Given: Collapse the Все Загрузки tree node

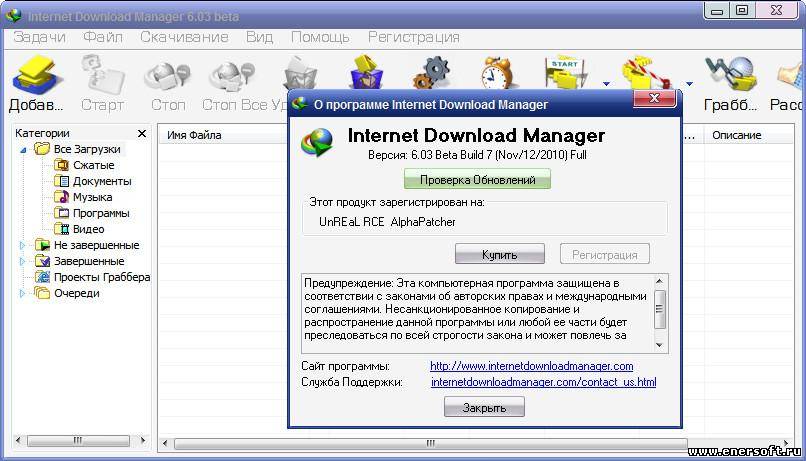Looking at the screenshot, I should [x=23, y=150].
